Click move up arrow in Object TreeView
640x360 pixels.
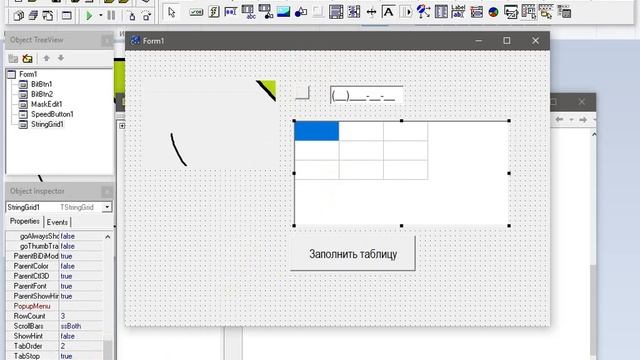point(46,58)
